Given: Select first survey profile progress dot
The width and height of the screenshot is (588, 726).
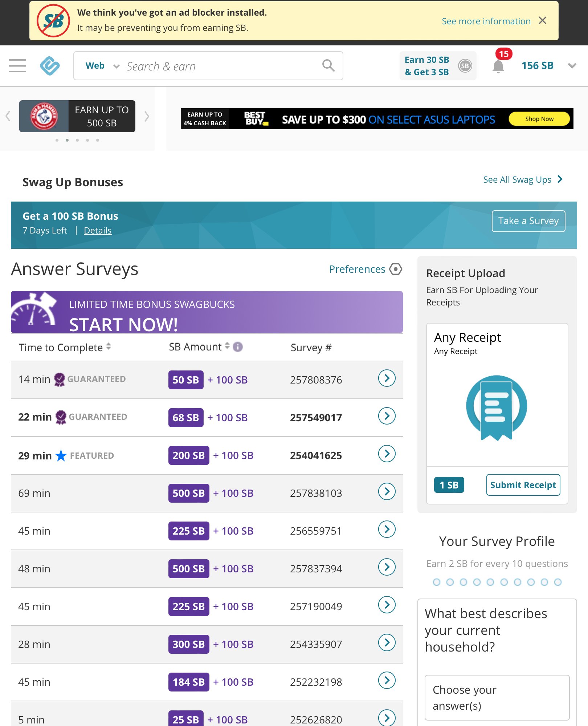Looking at the screenshot, I should [437, 582].
